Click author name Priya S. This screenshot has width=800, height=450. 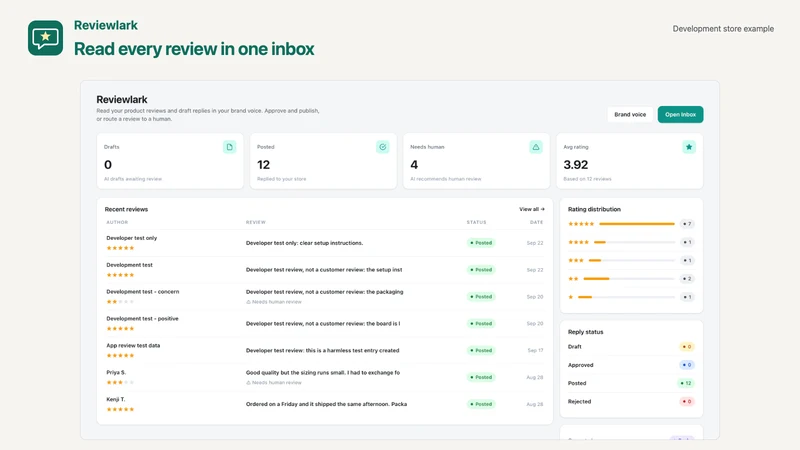pyautogui.click(x=116, y=372)
